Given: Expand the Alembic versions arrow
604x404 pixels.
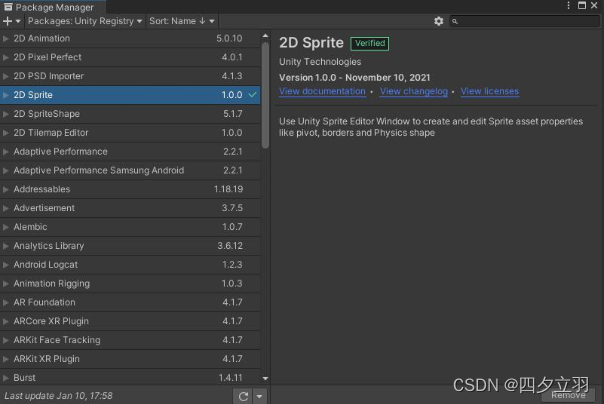Looking at the screenshot, I should (x=5, y=227).
